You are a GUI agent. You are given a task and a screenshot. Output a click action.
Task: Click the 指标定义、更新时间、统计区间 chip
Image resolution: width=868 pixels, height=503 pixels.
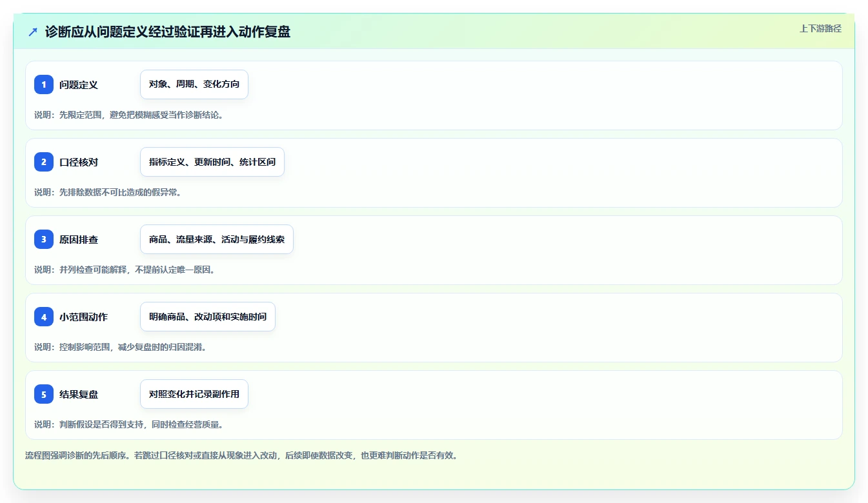[212, 162]
